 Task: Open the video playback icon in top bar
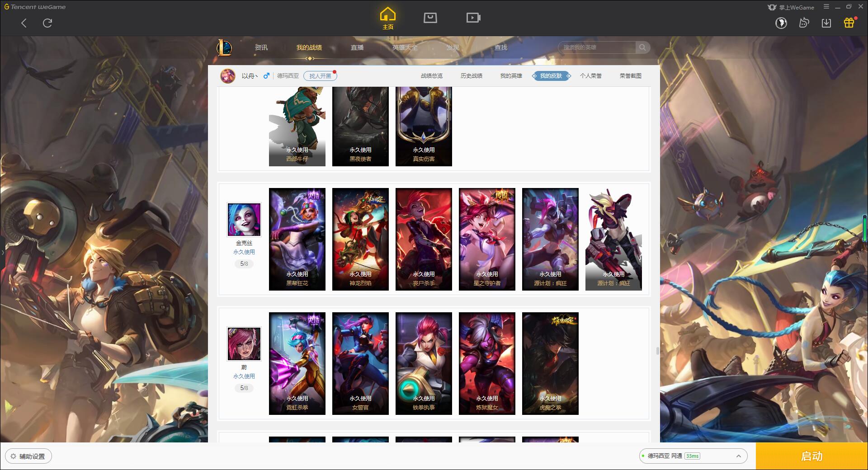[x=473, y=18]
